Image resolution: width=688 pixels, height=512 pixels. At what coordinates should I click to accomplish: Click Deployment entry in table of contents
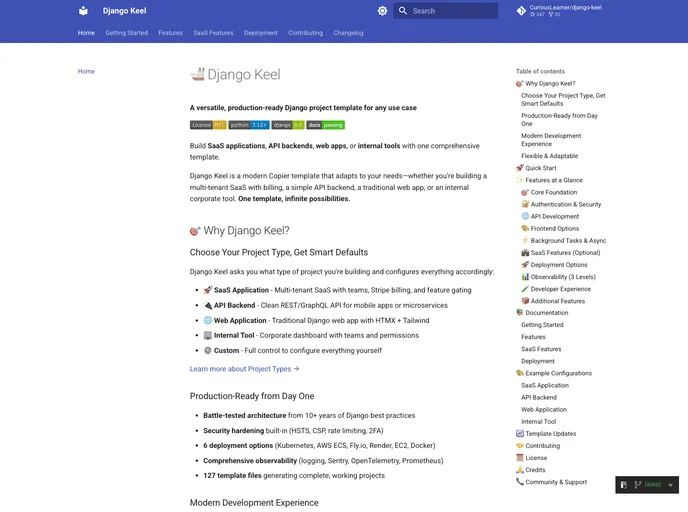[538, 361]
